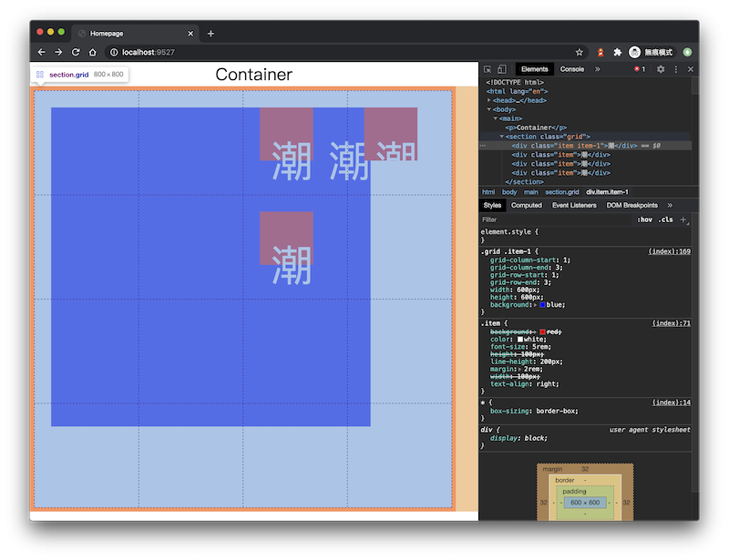Open the Computed sidebar tab
The image size is (729, 560).
pyautogui.click(x=527, y=206)
